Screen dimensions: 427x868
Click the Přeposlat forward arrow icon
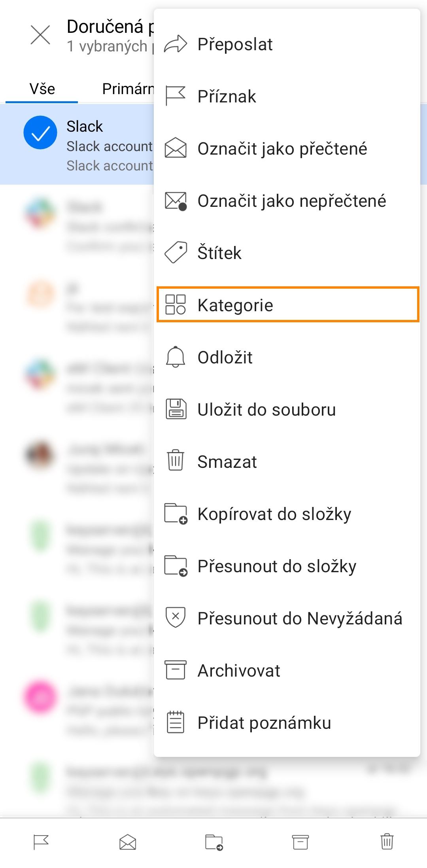coord(176,44)
